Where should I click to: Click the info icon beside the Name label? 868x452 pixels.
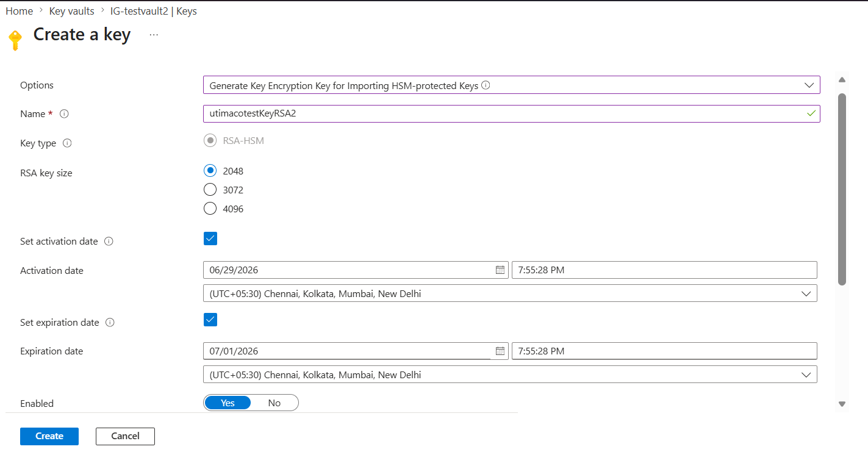click(x=64, y=114)
